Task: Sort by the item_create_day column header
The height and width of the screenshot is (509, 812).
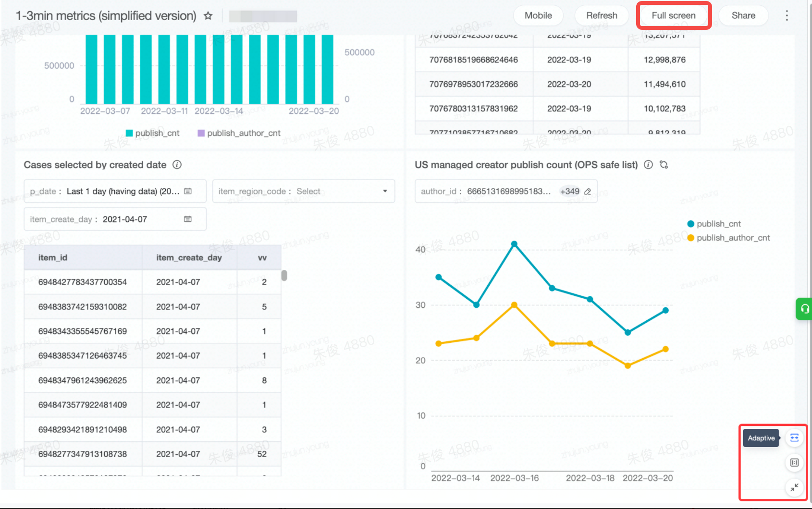Action: click(x=189, y=258)
